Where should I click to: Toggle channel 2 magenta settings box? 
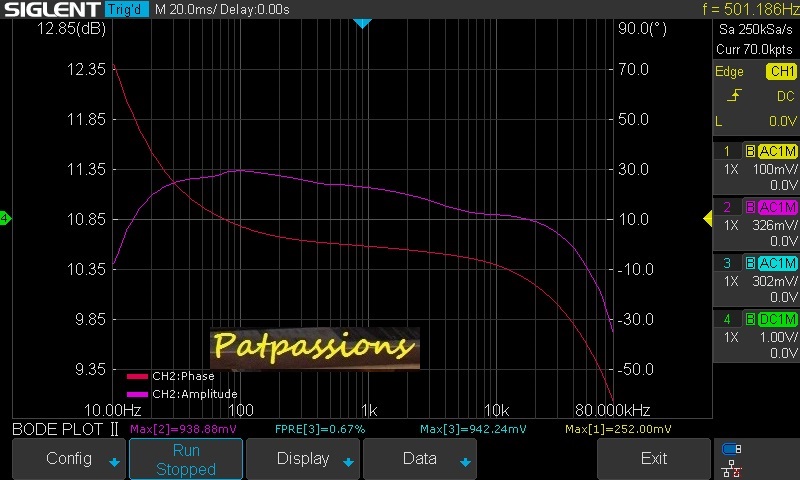pos(755,223)
